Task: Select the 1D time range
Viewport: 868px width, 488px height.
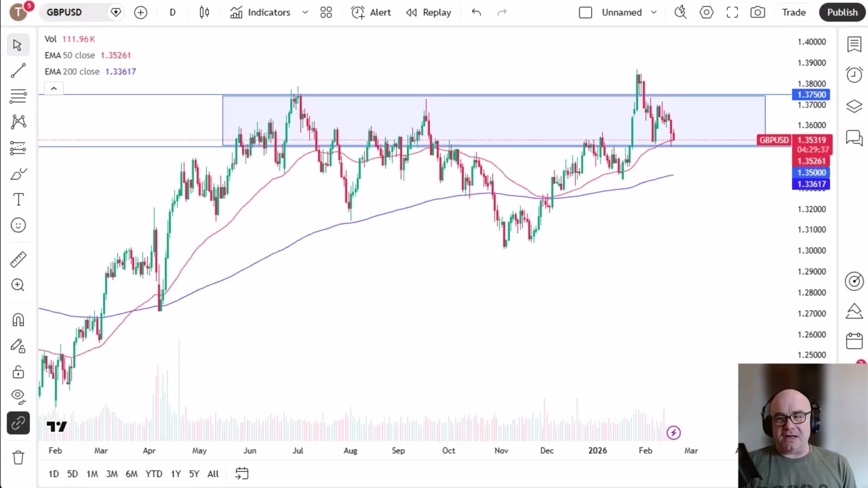Action: (54, 474)
